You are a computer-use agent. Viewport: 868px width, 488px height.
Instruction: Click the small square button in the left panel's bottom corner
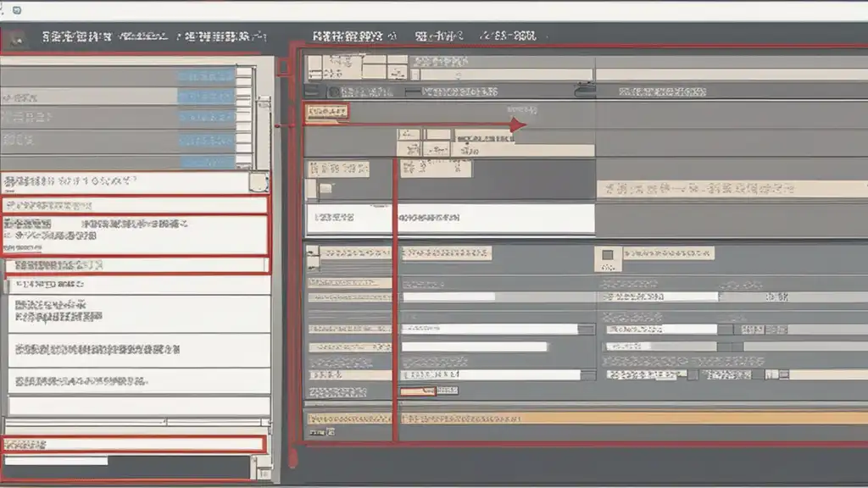pos(264,474)
